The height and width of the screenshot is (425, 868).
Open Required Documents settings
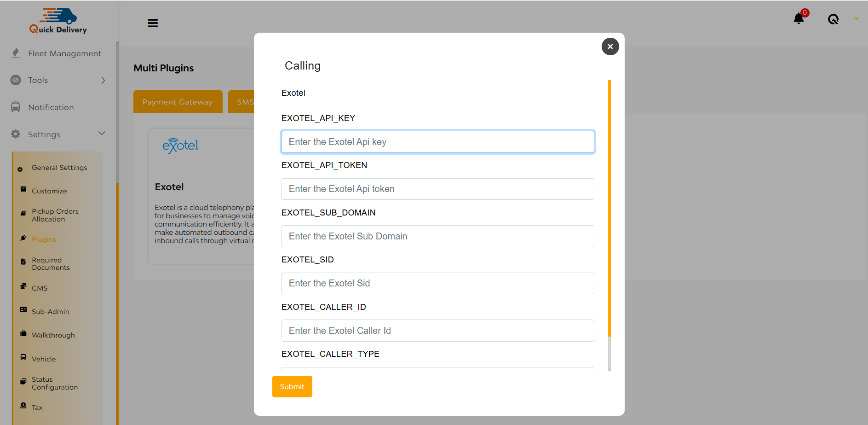pos(51,264)
